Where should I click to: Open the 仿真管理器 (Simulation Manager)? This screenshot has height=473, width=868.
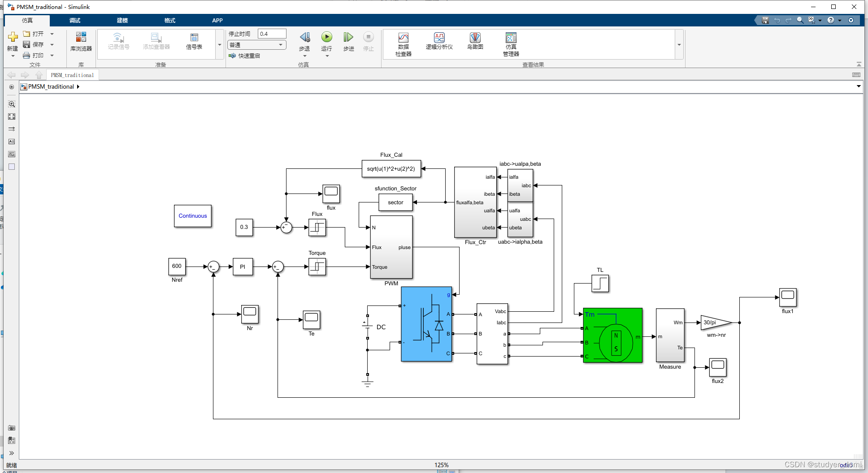point(511,43)
